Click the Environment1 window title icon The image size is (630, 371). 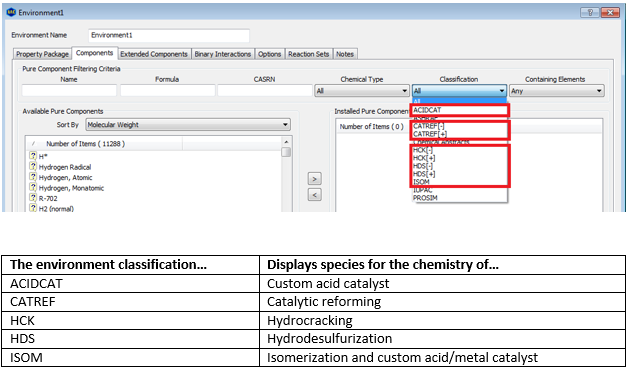[11, 12]
